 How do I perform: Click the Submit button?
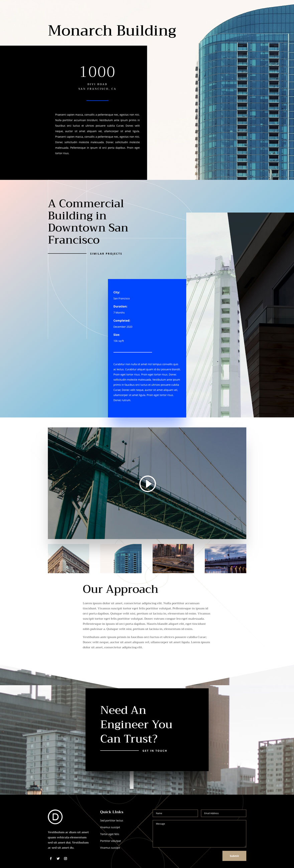pyautogui.click(x=234, y=856)
